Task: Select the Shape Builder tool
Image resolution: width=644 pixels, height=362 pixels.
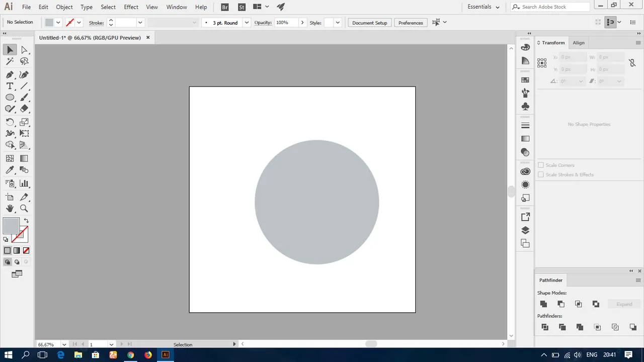Action: click(10, 145)
